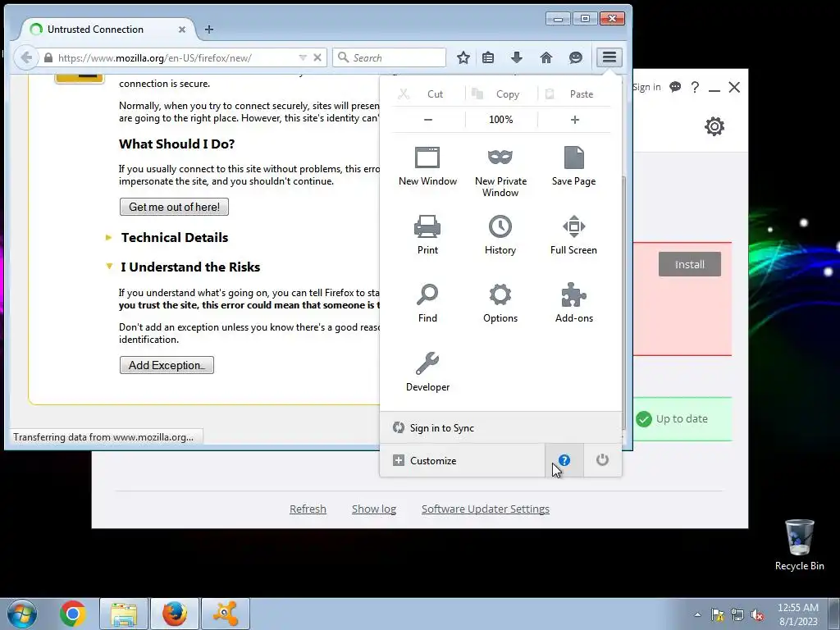840x630 pixels.
Task: Open URL bar history dropdown arrow
Action: pyautogui.click(x=303, y=57)
